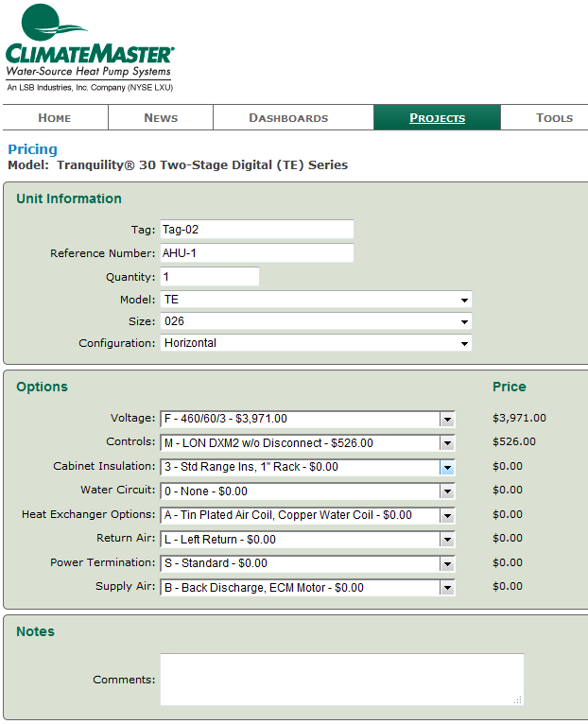Go to the News tab
The width and height of the screenshot is (588, 724).
coord(161,118)
